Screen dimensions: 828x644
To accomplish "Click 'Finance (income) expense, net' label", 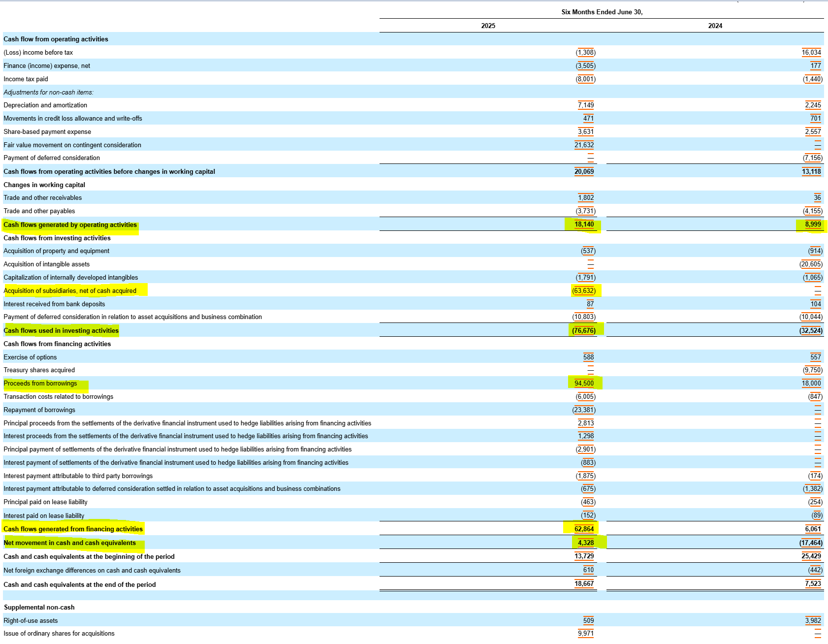I will [x=47, y=66].
